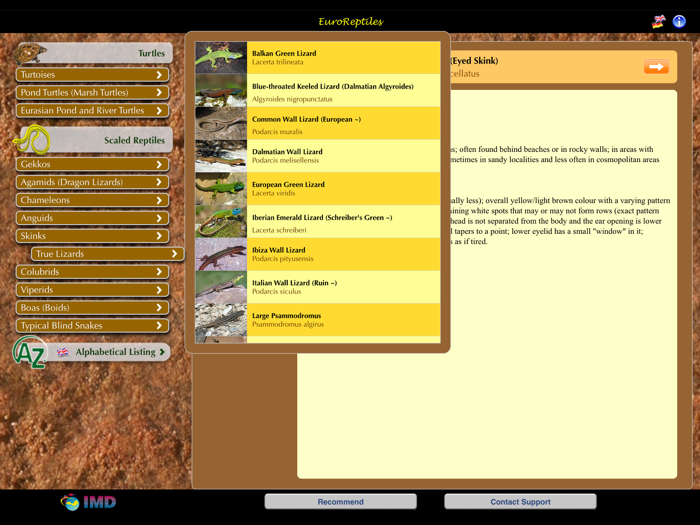This screenshot has height=525, width=700.
Task: Select Large Psammodromus entry name
Action: pos(286,316)
